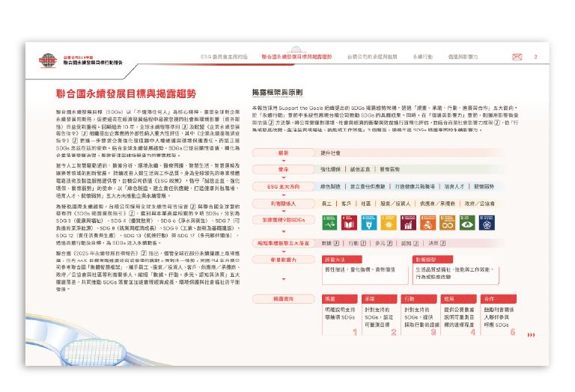Click 打造健康共融職場 in ESG directions row

point(415,186)
